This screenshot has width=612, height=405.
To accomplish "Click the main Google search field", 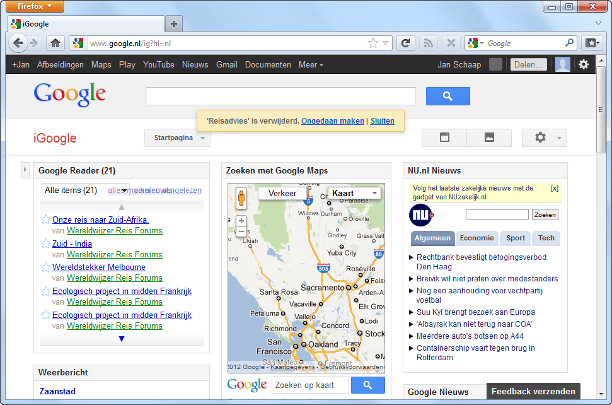I will (x=280, y=96).
